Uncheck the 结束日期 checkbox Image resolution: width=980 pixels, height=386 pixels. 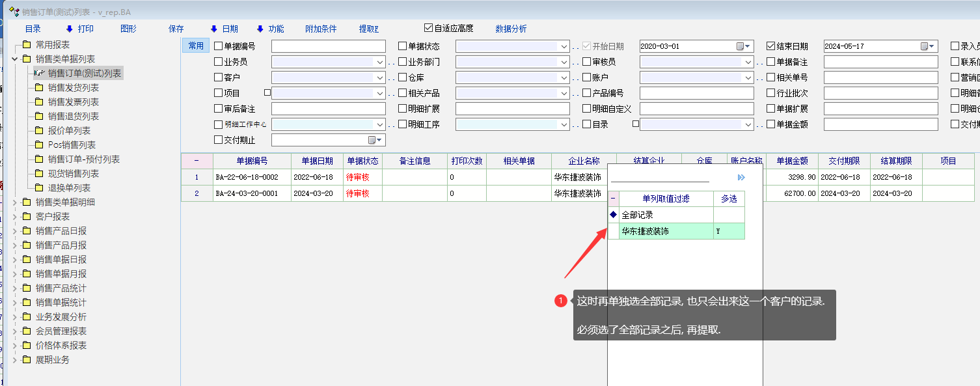coord(771,46)
